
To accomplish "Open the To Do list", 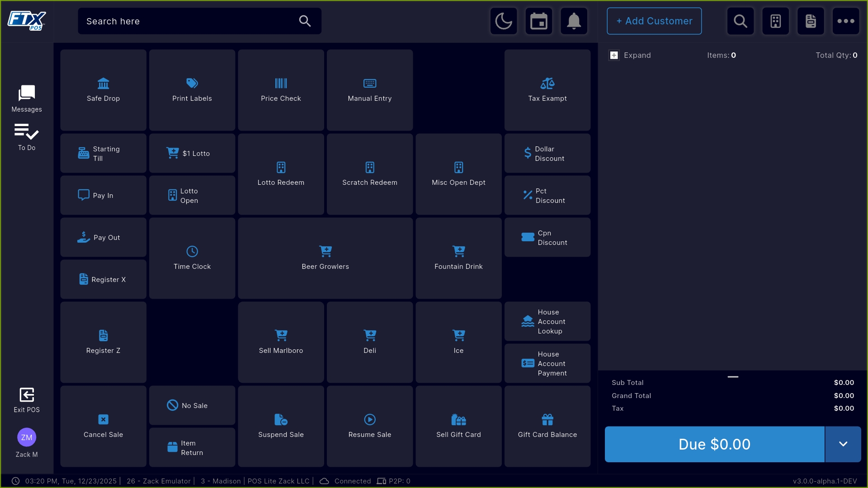I will (27, 137).
